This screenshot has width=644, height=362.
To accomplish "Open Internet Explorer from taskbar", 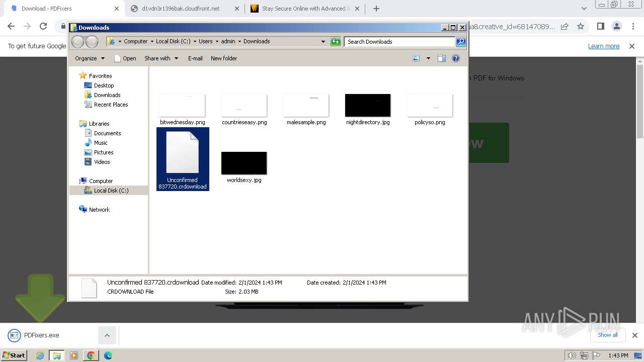I will pyautogui.click(x=40, y=355).
